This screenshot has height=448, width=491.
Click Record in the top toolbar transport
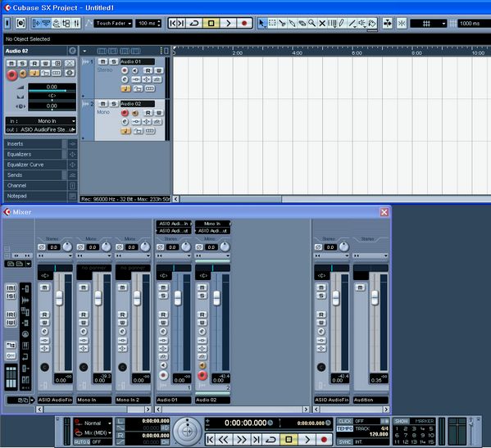point(244,24)
